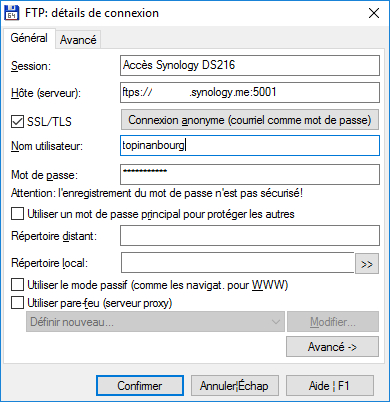Close the FTP connection details dialog
The width and height of the screenshot is (391, 402).
point(374,13)
